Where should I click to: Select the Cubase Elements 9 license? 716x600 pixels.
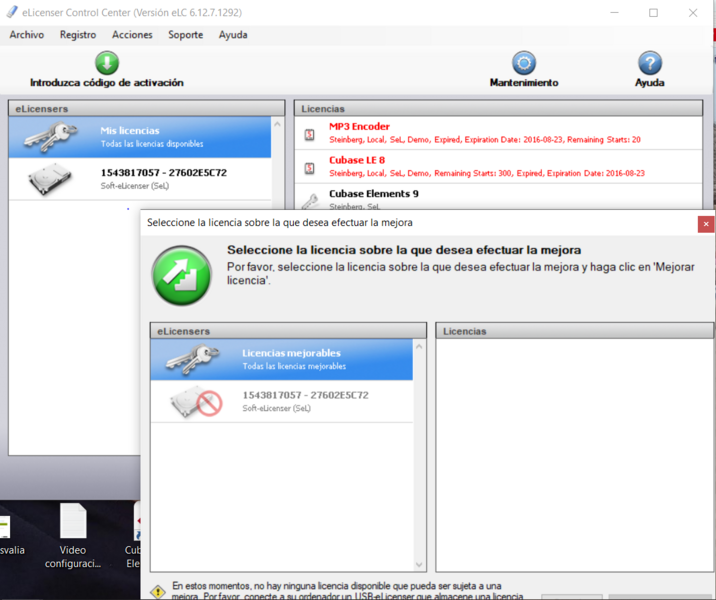pyautogui.click(x=499, y=197)
